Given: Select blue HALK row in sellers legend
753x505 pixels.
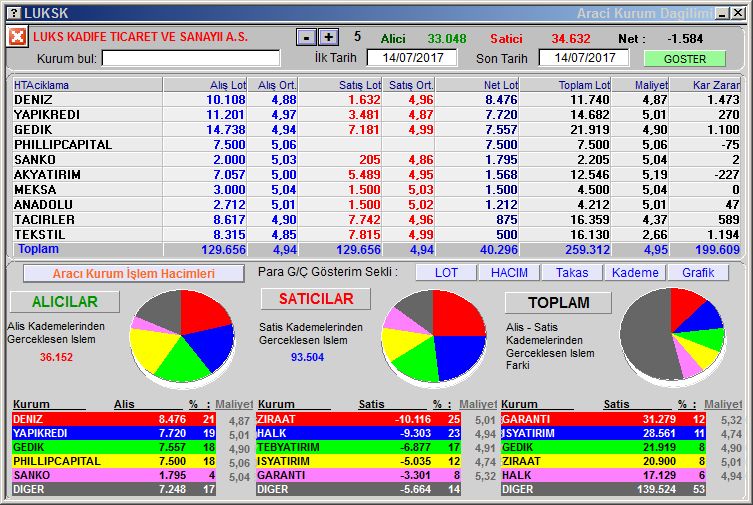Looking at the screenshot, I should 359,433.
